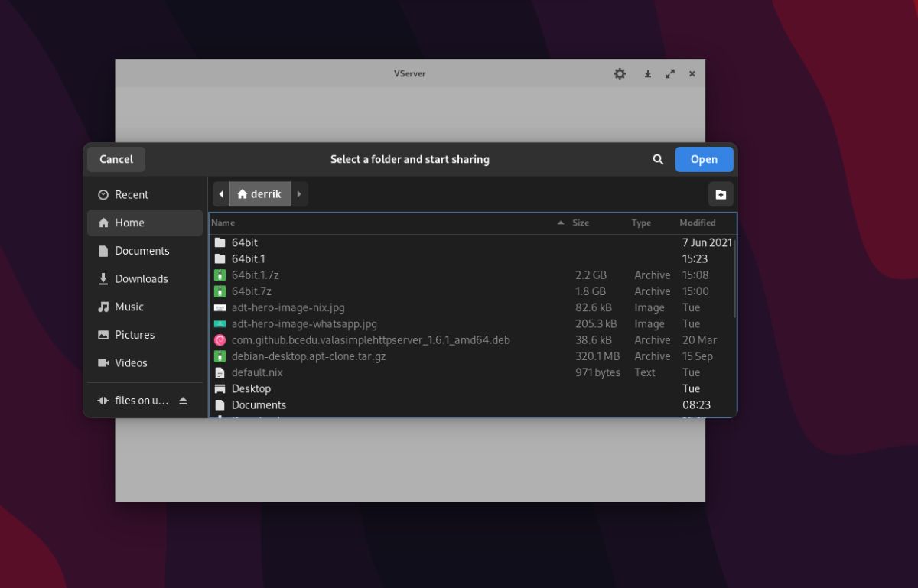Toggle the Name column sort direction
The height and width of the screenshot is (588, 918).
pos(223,223)
